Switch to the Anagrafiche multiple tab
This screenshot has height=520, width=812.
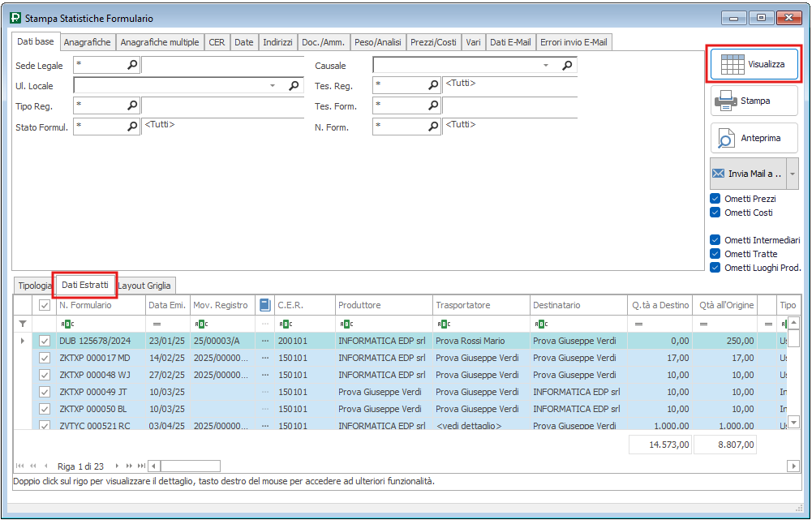pyautogui.click(x=160, y=42)
